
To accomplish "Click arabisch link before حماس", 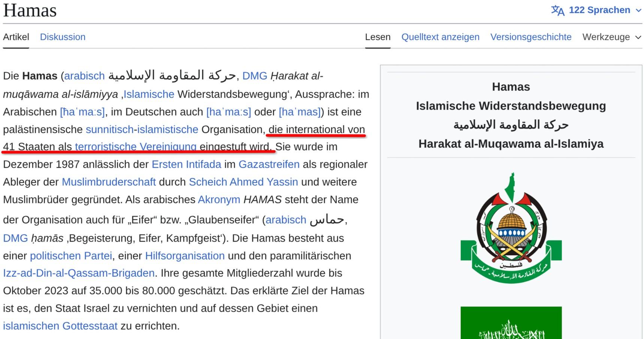I will [286, 220].
